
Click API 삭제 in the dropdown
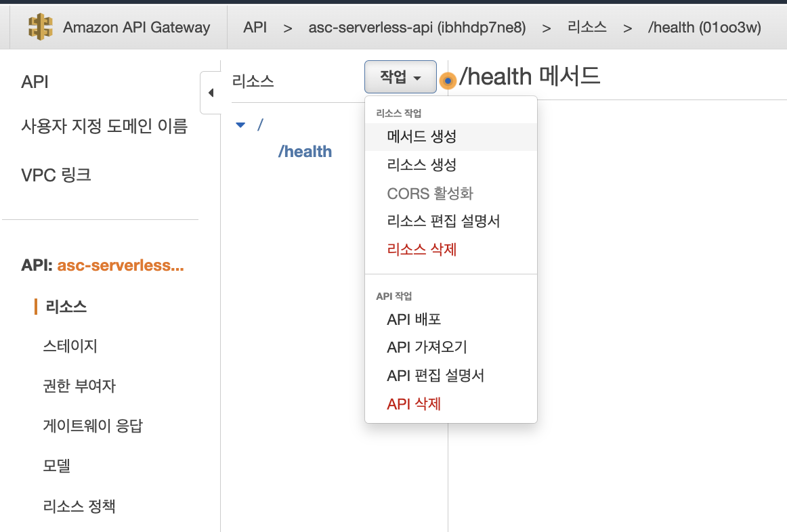pos(450,403)
